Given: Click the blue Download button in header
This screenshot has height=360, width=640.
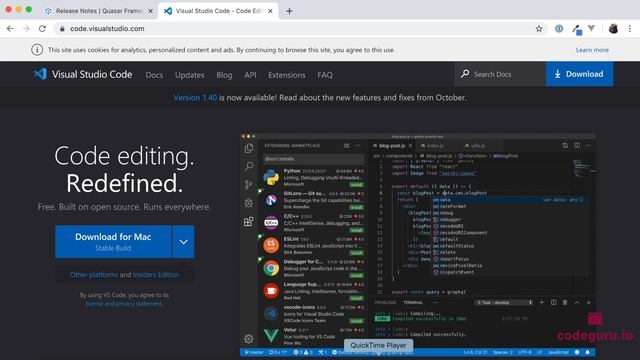Looking at the screenshot, I should 579,74.
